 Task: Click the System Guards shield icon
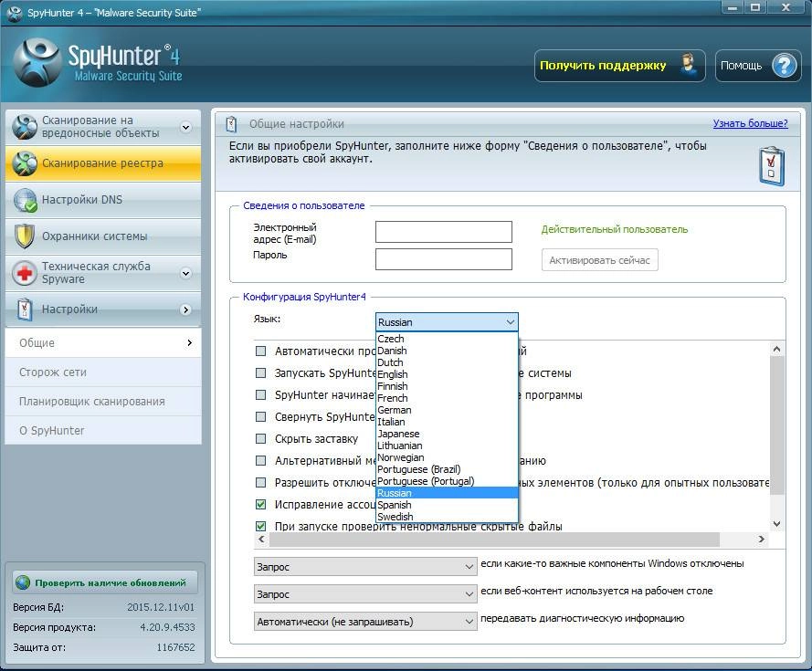pos(25,236)
